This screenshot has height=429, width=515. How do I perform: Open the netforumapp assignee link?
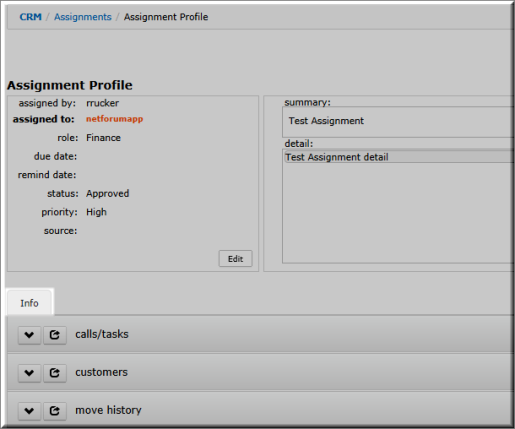(x=114, y=119)
